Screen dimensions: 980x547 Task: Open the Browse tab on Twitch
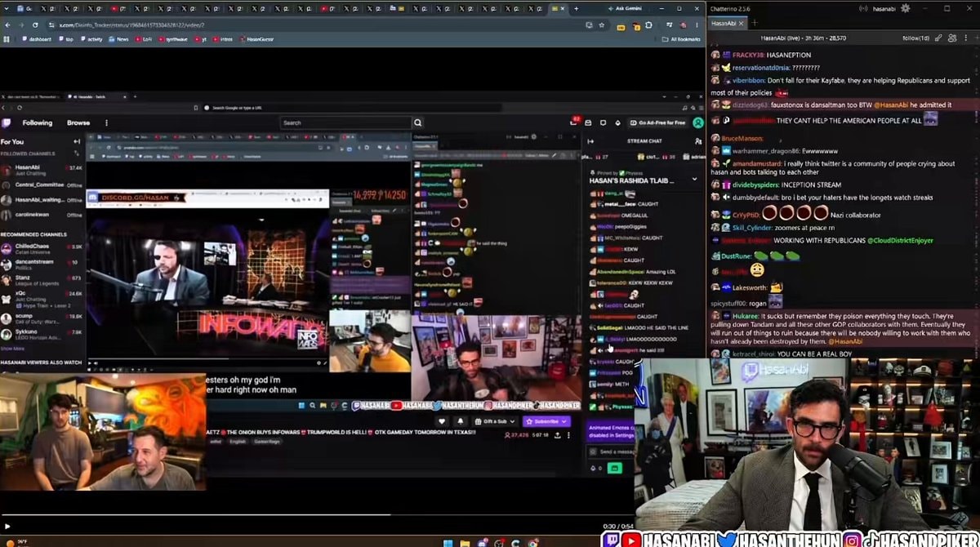(x=78, y=122)
